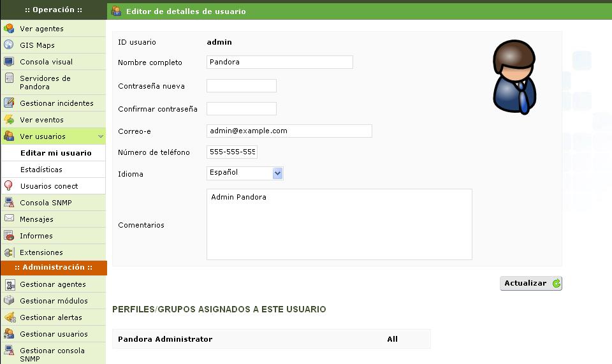
Task: Click the Ver eventos lightning icon
Action: (x=9, y=120)
